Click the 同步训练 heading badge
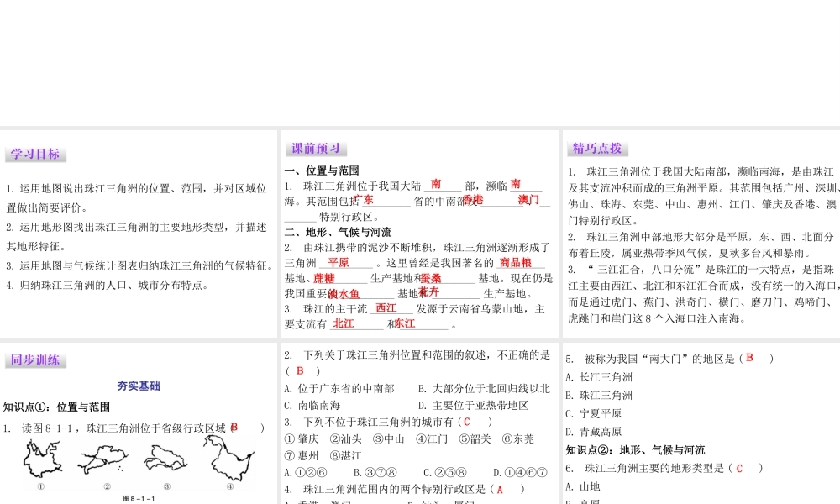The image size is (840, 504). point(35,360)
